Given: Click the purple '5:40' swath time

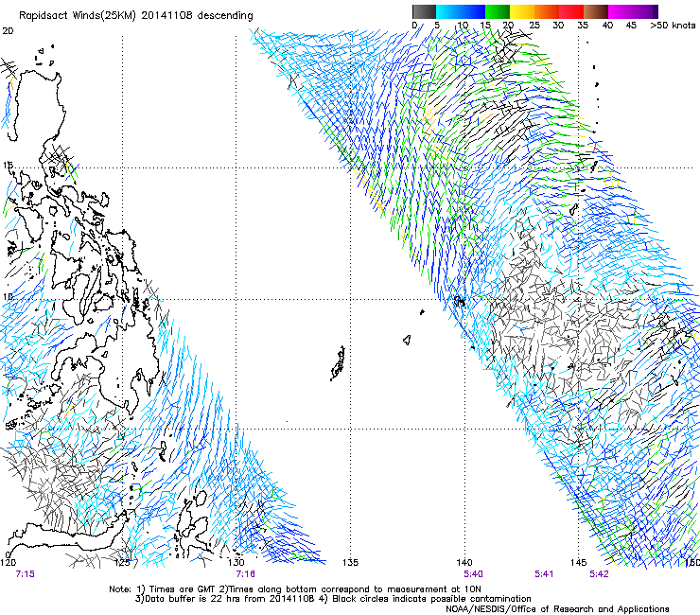Looking at the screenshot, I should (473, 574).
